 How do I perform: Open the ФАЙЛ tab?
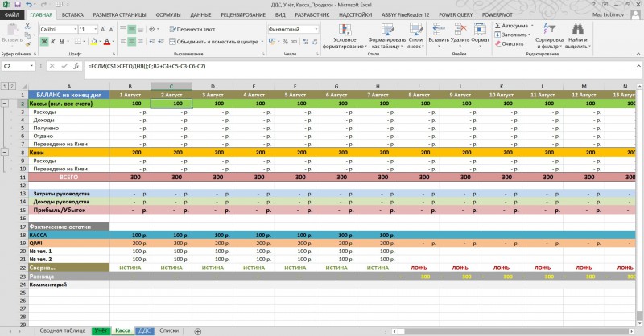coord(12,14)
